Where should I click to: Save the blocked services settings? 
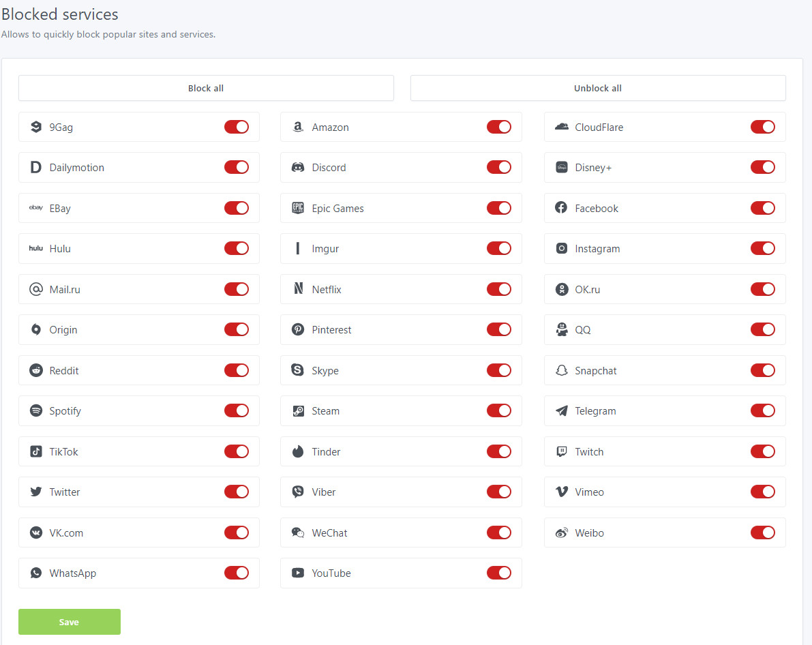[69, 621]
